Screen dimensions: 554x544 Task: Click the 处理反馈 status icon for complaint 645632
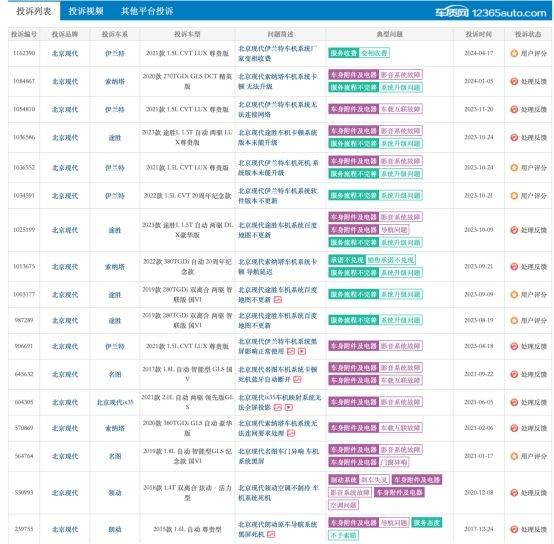[x=514, y=374]
